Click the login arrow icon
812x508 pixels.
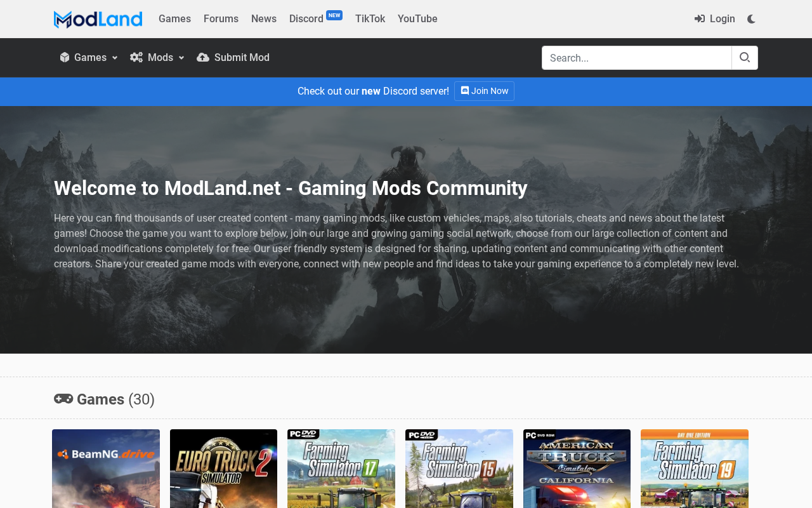700,19
